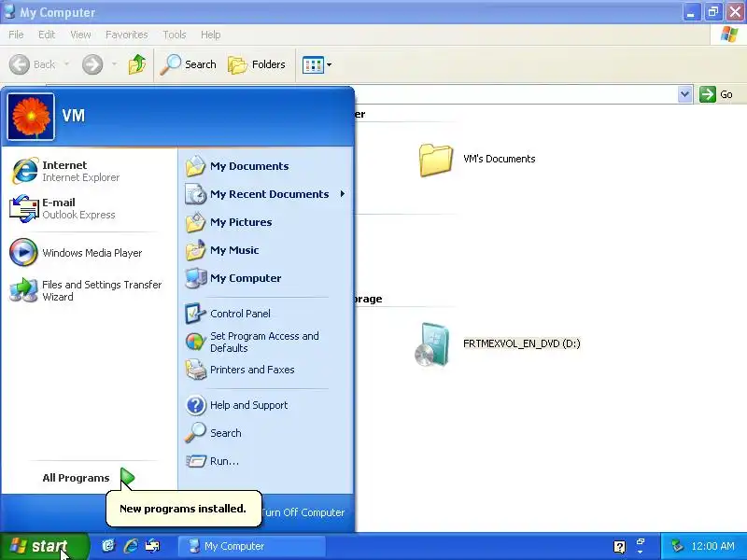Open Back history dropdown arrow
This screenshot has width=747, height=560.
click(x=66, y=64)
